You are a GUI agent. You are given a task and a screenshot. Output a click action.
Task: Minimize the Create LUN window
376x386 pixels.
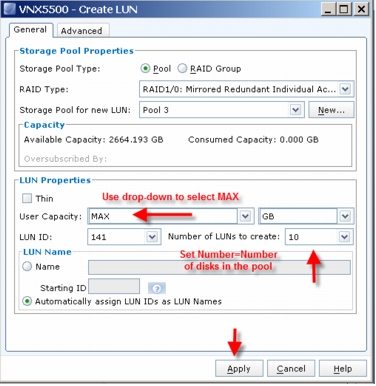point(328,9)
